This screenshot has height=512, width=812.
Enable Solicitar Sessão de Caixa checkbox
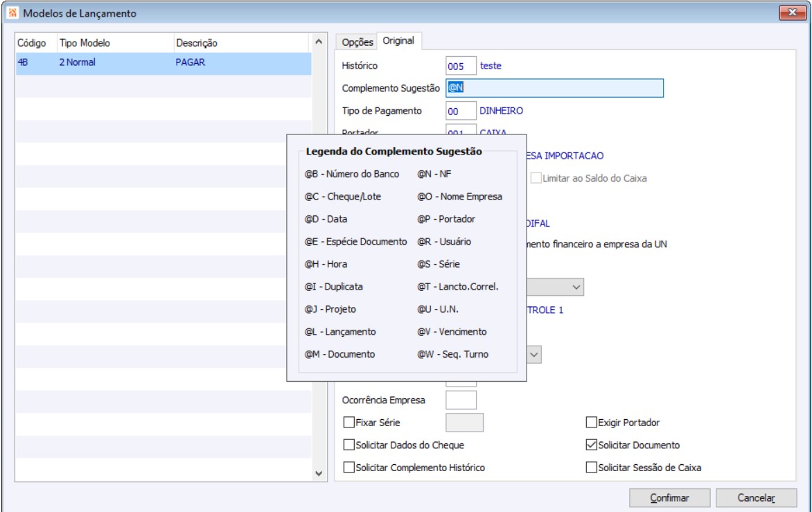(x=592, y=468)
